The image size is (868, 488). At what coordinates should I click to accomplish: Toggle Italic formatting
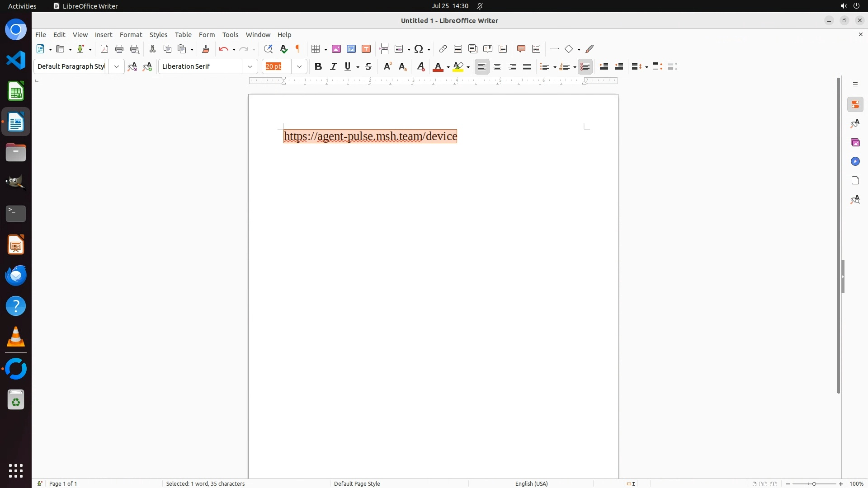[334, 66]
